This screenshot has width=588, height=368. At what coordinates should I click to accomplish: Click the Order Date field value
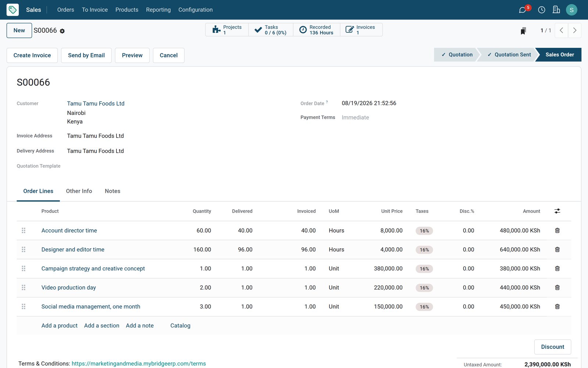[x=369, y=103]
